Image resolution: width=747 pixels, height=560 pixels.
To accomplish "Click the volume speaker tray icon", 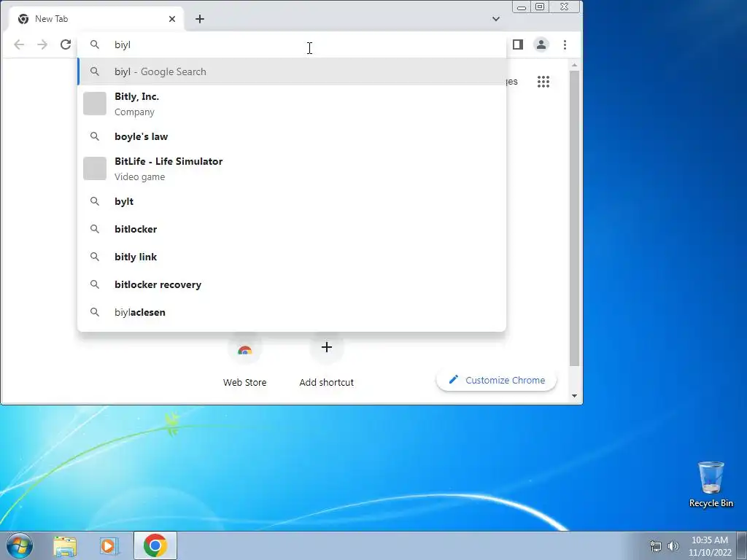I will coord(673,546).
